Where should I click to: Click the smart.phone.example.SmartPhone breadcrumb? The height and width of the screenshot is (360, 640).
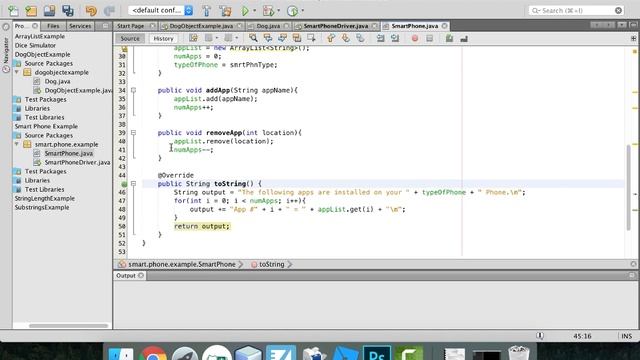pos(182,264)
